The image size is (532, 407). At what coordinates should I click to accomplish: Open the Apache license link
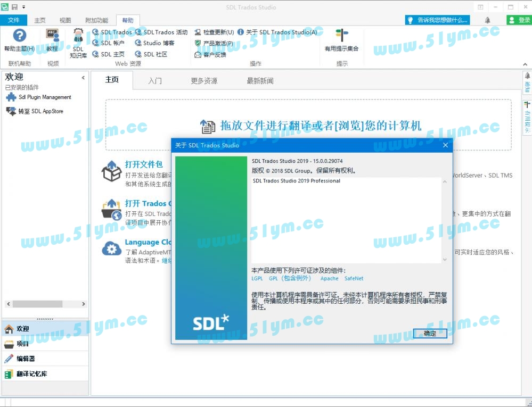tap(329, 279)
